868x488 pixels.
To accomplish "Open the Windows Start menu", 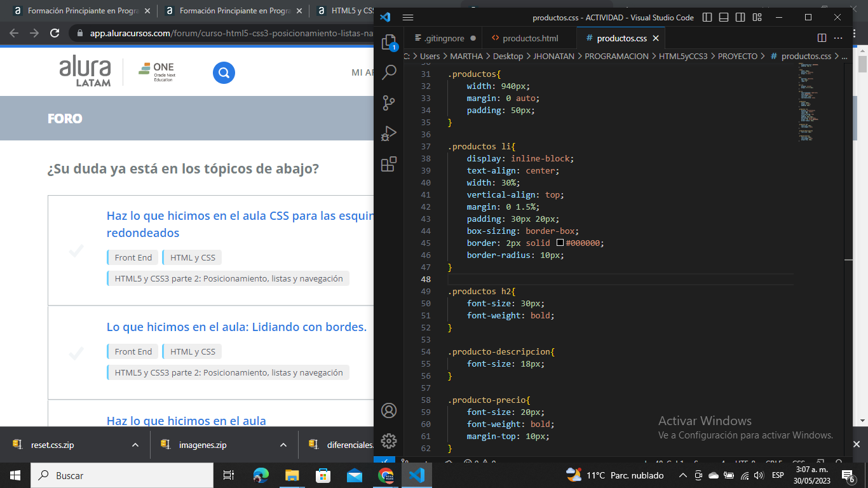I will 15,475.
